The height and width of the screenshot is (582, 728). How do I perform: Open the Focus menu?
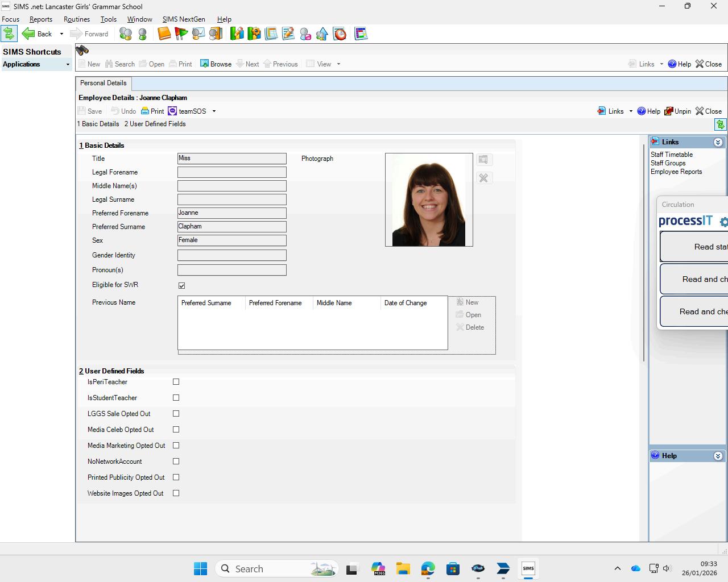click(x=11, y=19)
